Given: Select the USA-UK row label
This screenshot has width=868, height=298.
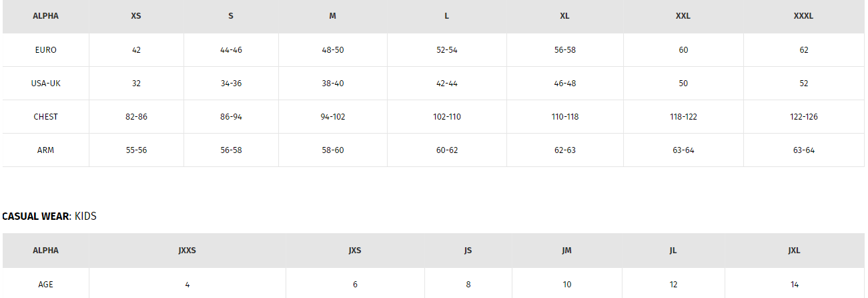Looking at the screenshot, I should pyautogui.click(x=45, y=84).
